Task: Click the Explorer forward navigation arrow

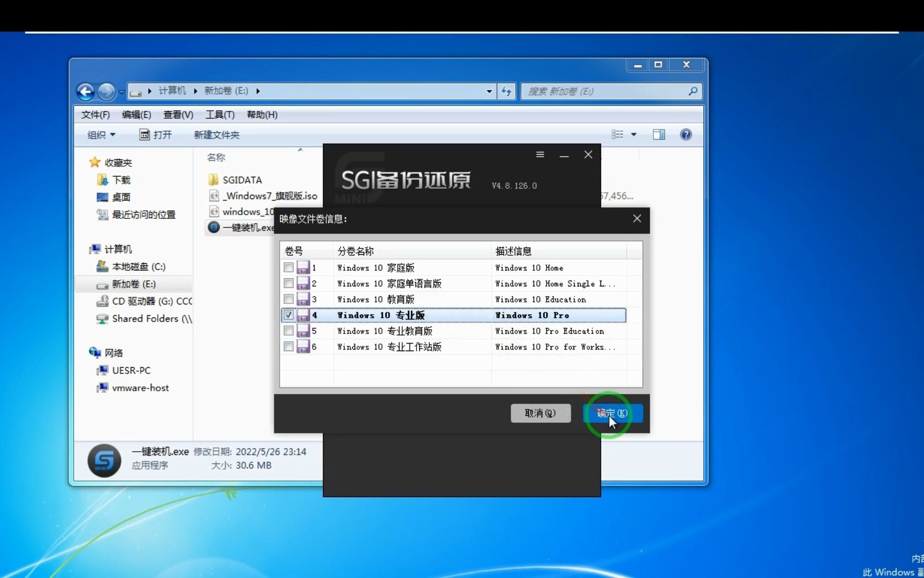Action: 106,92
